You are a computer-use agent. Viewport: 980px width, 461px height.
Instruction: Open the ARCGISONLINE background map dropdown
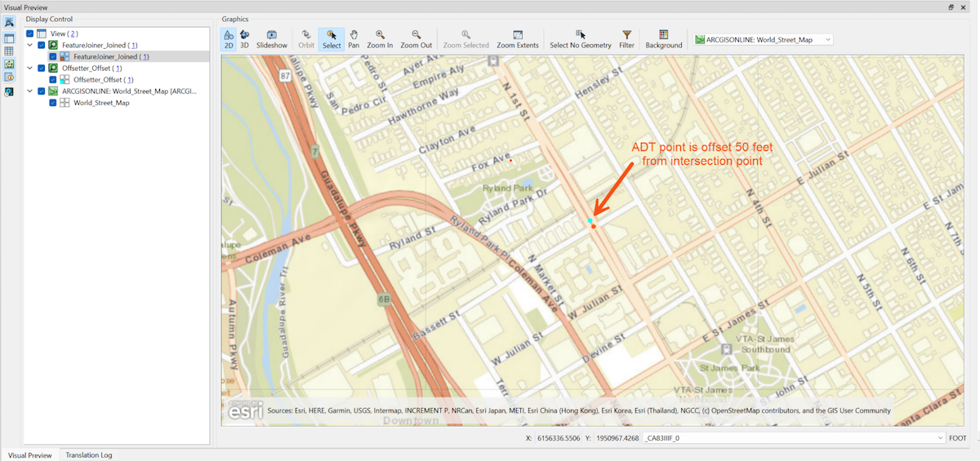(x=763, y=39)
